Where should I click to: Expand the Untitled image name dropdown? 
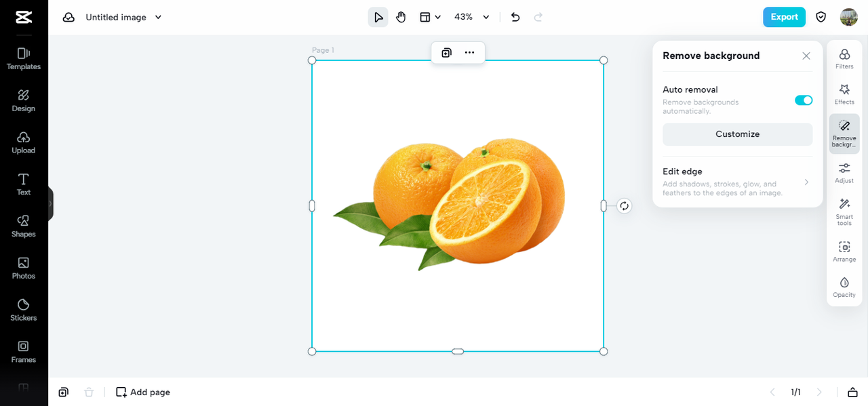pos(158,18)
